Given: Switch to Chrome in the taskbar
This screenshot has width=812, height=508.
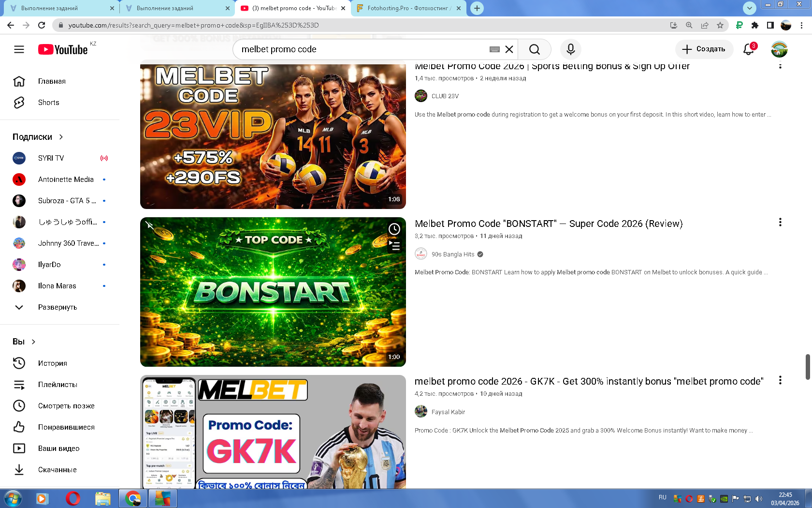Looking at the screenshot, I should click(133, 498).
